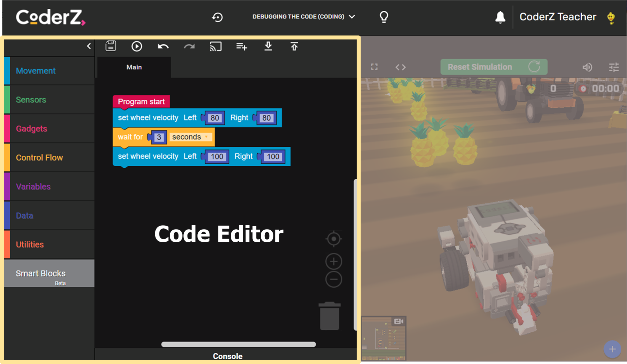
Task: Click the download arrow icon
Action: tap(268, 46)
